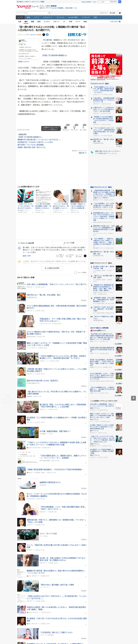Open the 'ヘイト受ける芥川賞作家' recommended article thumbnail
Viewport: 138px width, 644px height.
click(43, 196)
